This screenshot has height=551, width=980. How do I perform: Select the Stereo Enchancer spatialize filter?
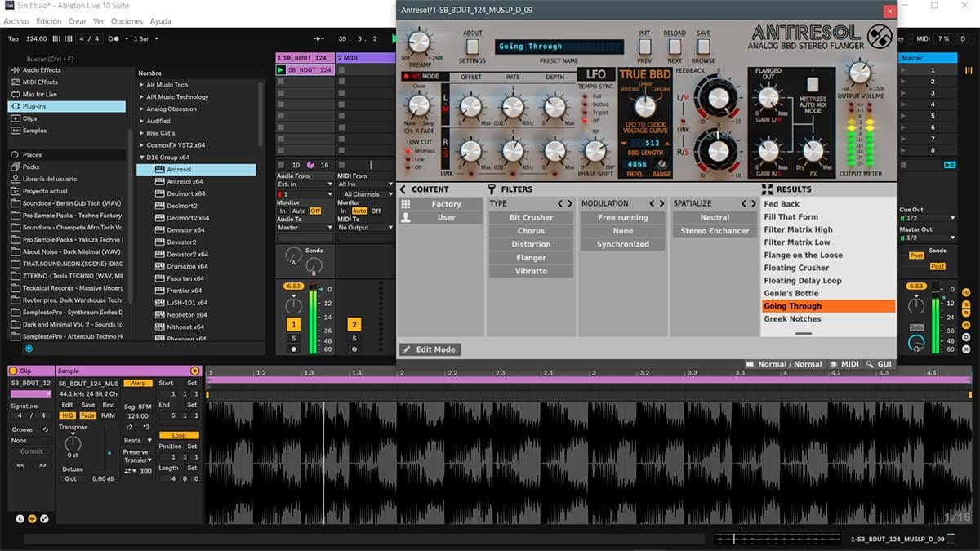pyautogui.click(x=715, y=231)
